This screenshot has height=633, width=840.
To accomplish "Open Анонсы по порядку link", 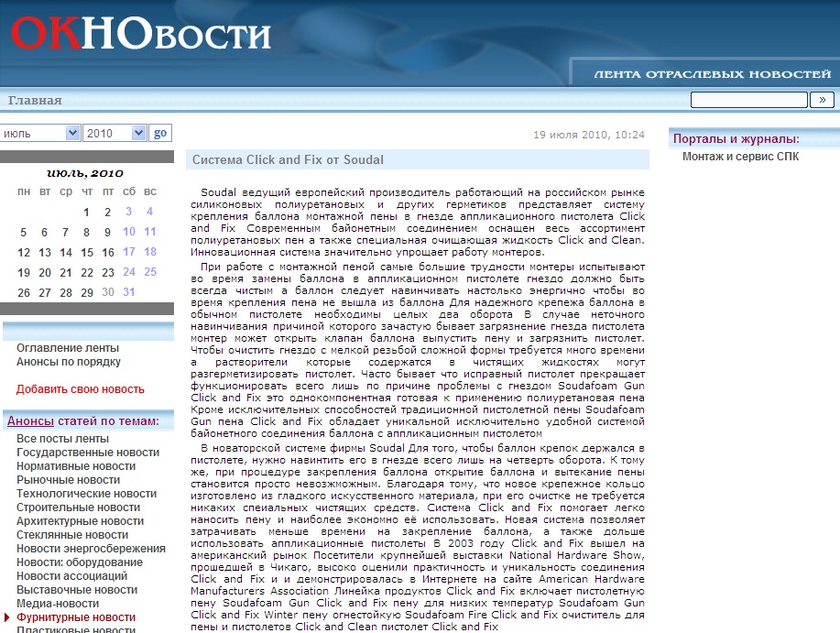I will coord(69,362).
